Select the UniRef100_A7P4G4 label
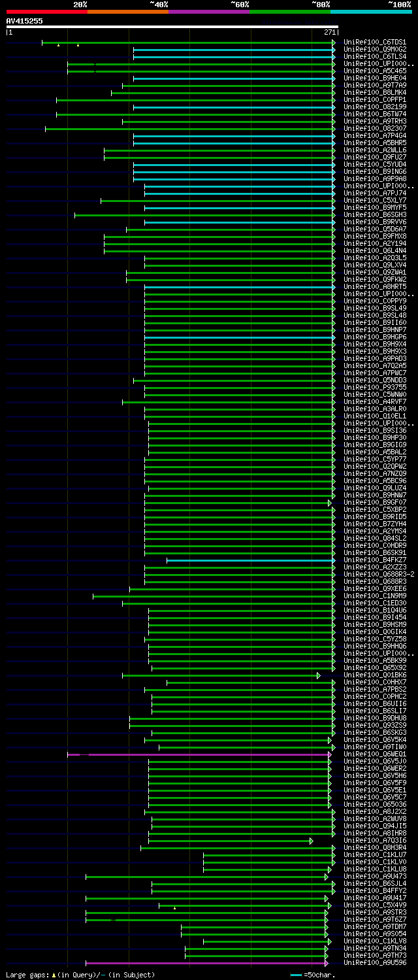The image size is (418, 980). 374,136
